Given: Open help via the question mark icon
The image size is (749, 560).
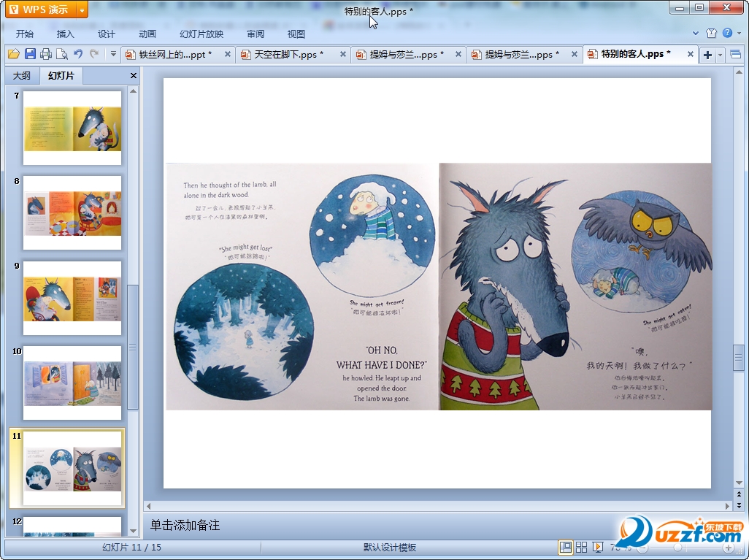Looking at the screenshot, I should point(727,33).
